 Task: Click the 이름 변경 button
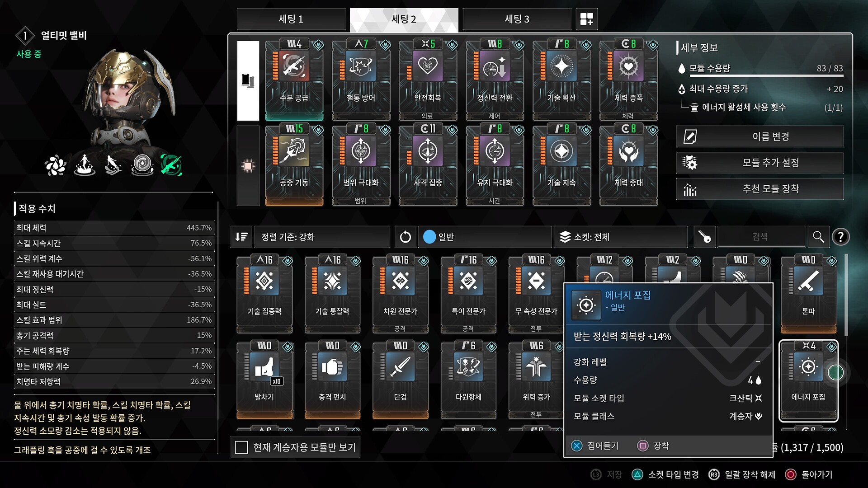[759, 136]
